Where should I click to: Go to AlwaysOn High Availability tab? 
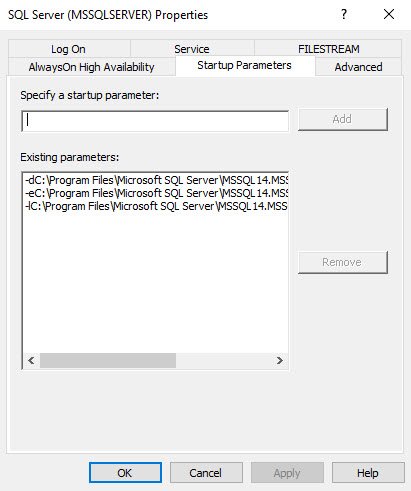[x=92, y=67]
